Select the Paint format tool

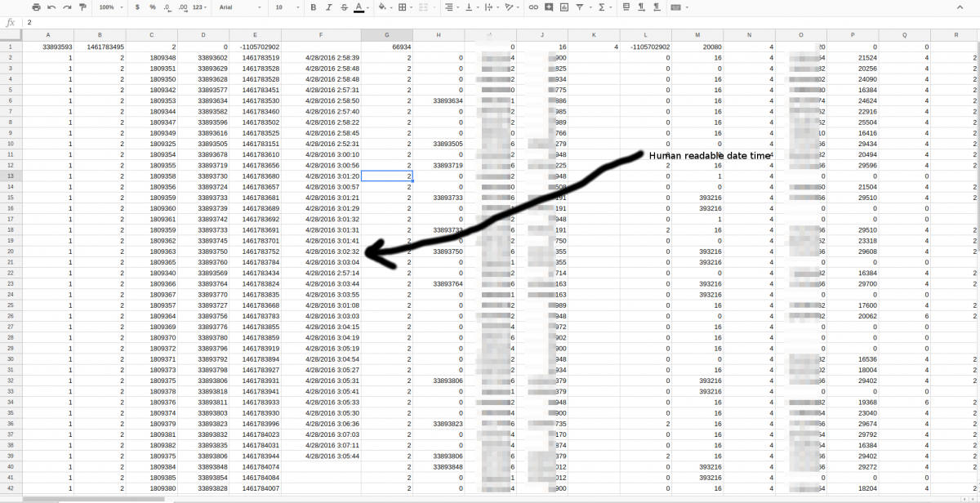(82, 7)
